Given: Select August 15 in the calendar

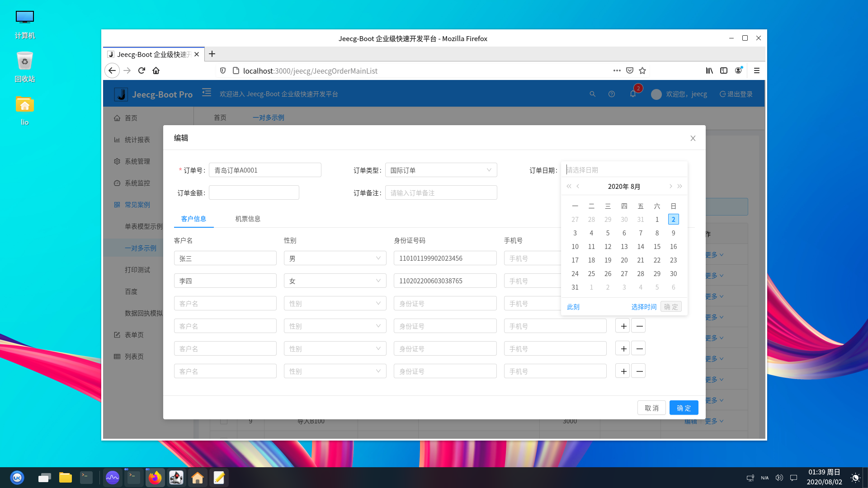Looking at the screenshot, I should click(x=657, y=247).
